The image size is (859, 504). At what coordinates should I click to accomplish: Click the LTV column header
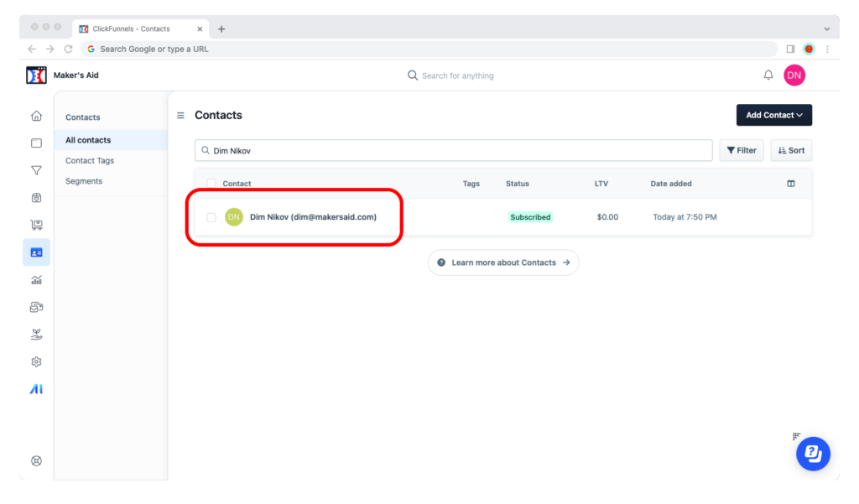tap(601, 184)
